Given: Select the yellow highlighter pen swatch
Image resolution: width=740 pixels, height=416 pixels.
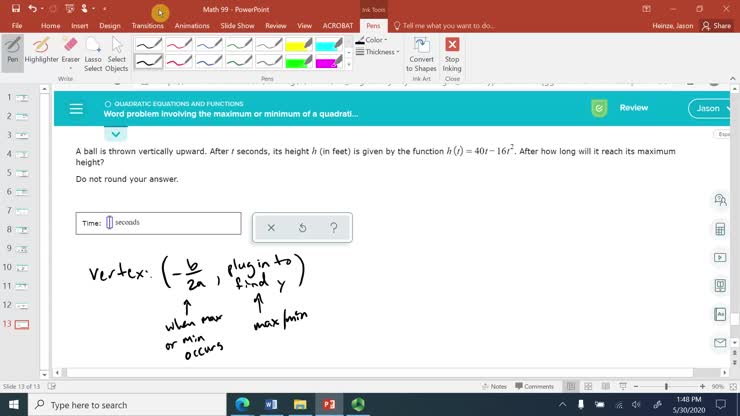Looking at the screenshot, I should pos(299,44).
